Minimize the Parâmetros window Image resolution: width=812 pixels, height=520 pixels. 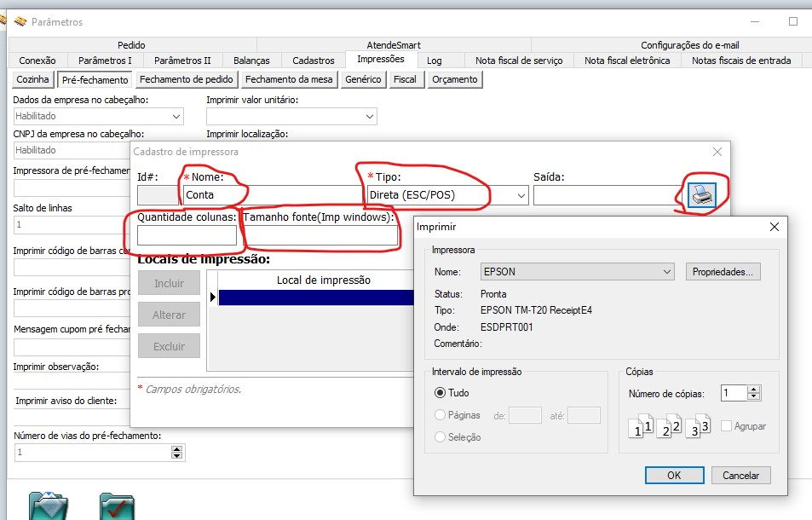(755, 22)
